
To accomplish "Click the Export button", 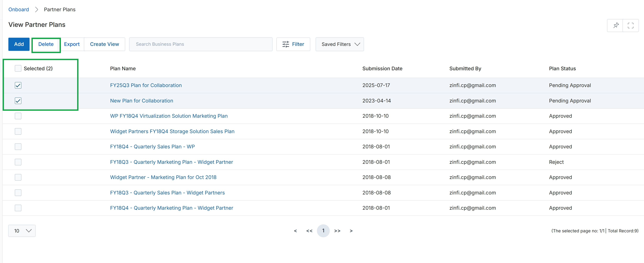I will point(72,44).
